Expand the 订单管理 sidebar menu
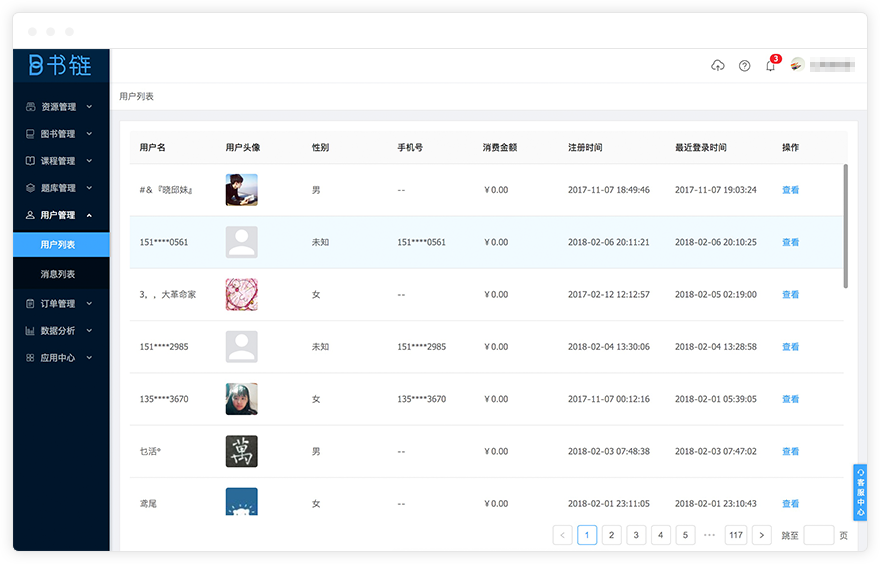 point(60,303)
